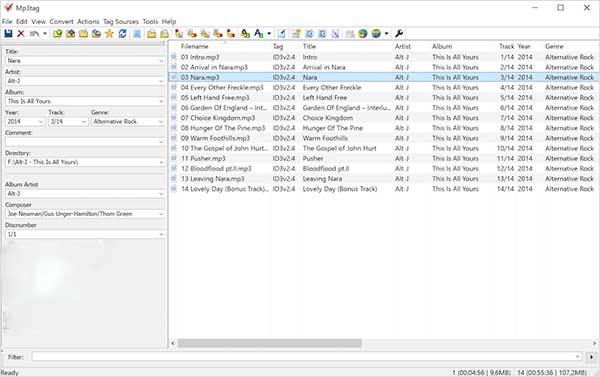
Task: Expand the Year field dropdown
Action: coord(41,122)
